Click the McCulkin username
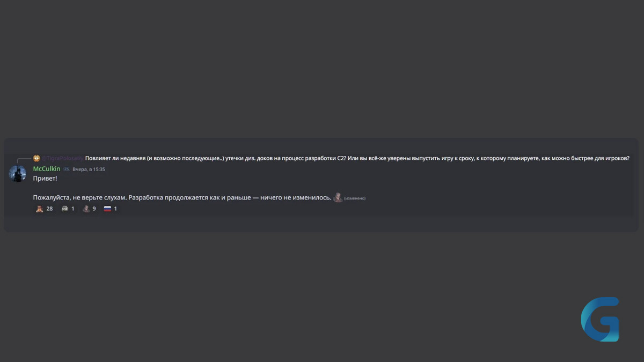This screenshot has height=362, width=644. tap(47, 169)
